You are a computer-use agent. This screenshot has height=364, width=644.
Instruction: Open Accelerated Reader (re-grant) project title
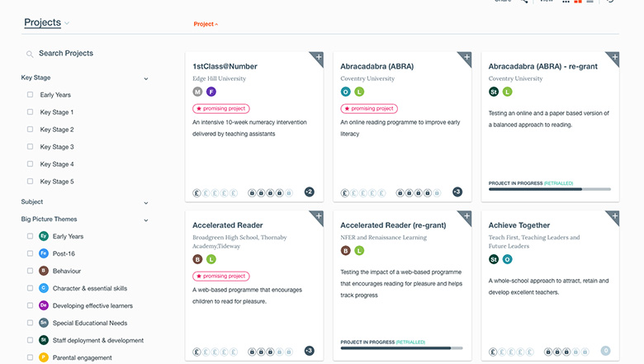click(x=393, y=225)
